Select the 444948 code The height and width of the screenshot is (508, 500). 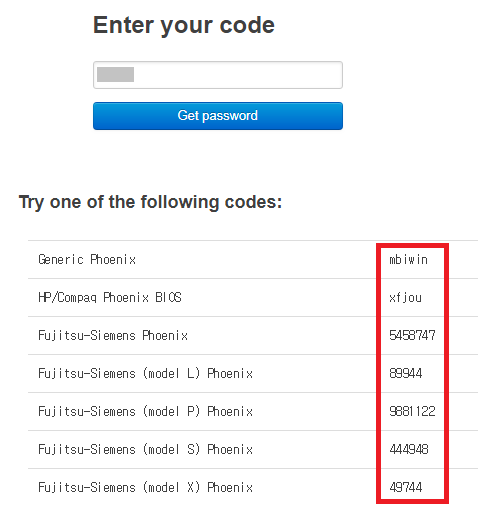[409, 449]
